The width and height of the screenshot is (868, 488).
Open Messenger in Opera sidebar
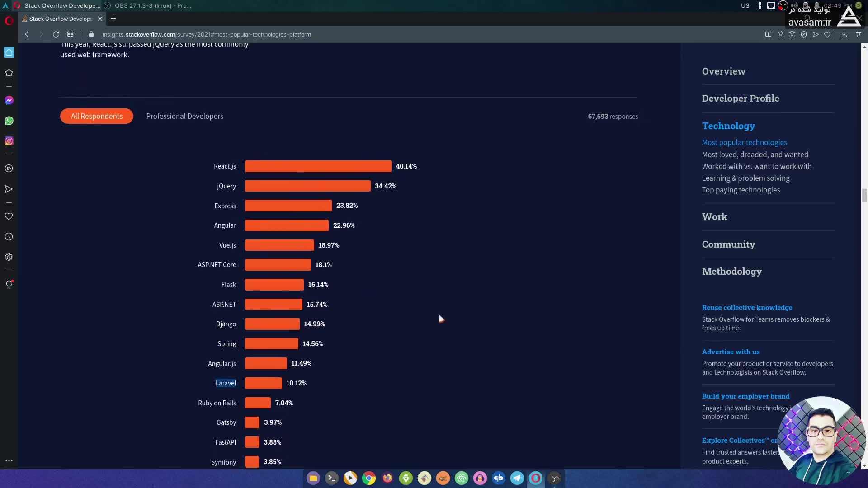9,100
